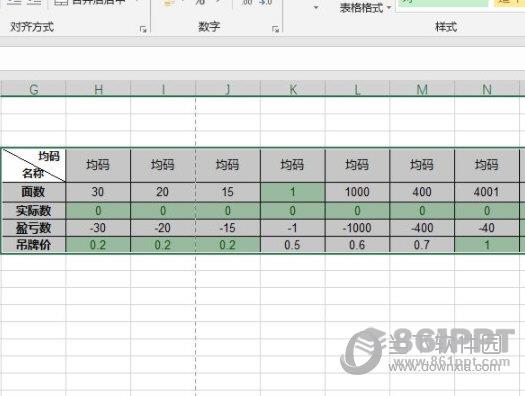Screen dimensions: 525x396
Task: Select the green cell with value 1 in column K
Action: (x=293, y=192)
